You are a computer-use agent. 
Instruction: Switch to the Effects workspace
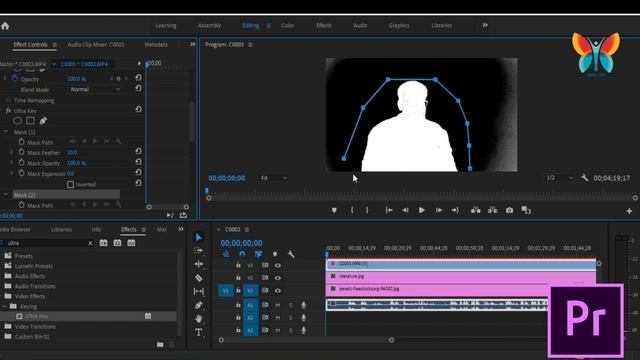tap(324, 26)
